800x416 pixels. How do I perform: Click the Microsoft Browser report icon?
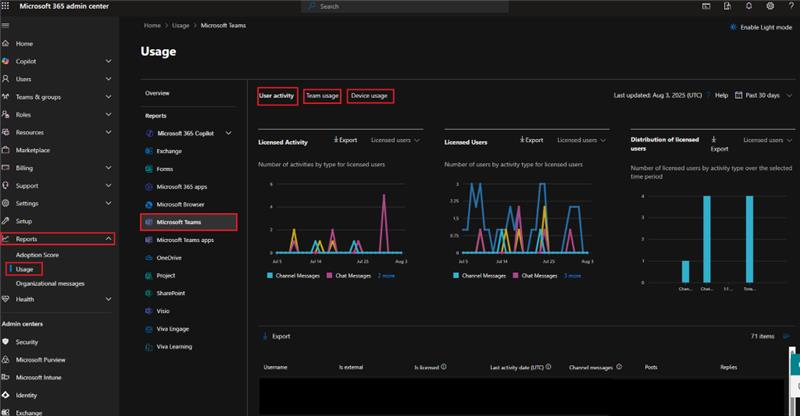(149, 204)
